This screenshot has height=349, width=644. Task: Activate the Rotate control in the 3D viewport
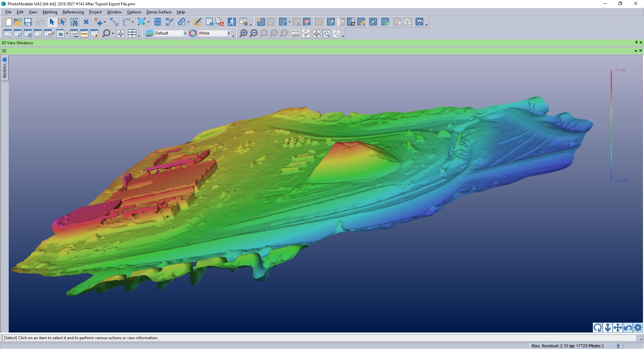[598, 328]
